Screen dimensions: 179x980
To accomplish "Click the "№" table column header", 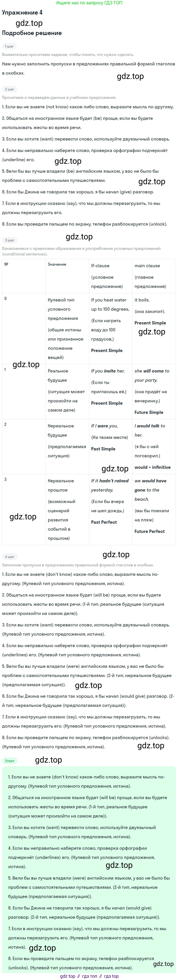I will [x=6, y=264].
